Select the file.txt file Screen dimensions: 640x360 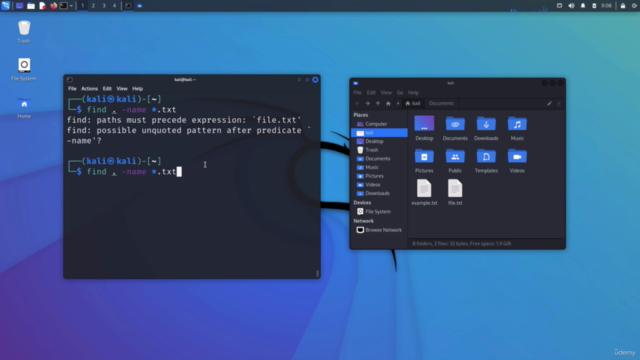click(x=455, y=193)
